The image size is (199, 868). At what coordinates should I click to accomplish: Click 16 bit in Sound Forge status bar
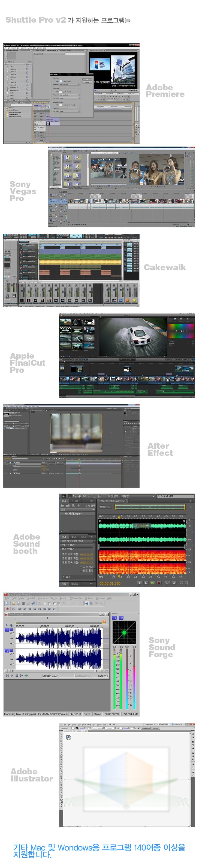click(x=87, y=714)
